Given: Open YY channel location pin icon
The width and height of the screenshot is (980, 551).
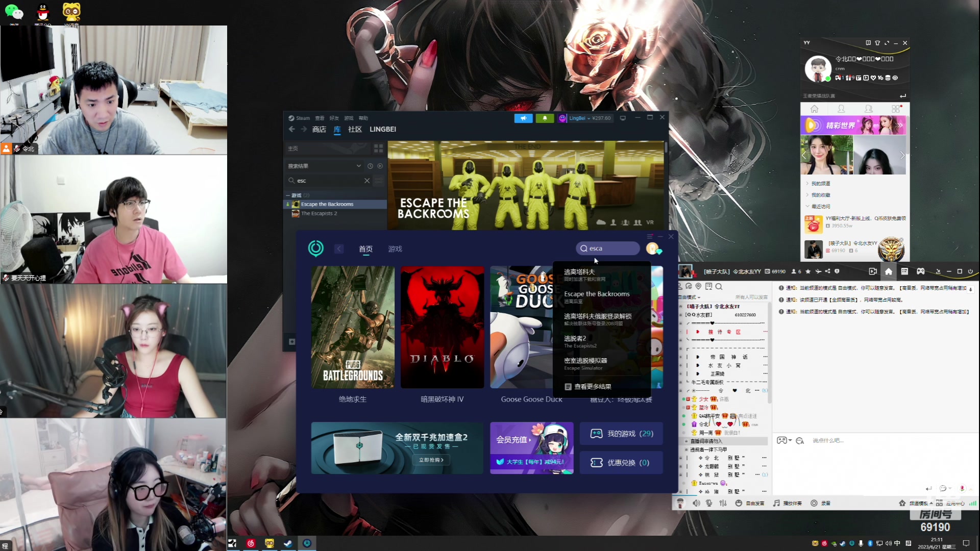Looking at the screenshot, I should pos(698,286).
